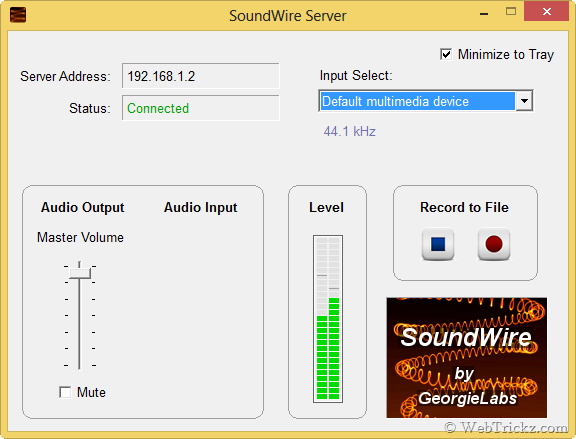Click the Mute label text
This screenshot has height=439, width=576.
(91, 392)
